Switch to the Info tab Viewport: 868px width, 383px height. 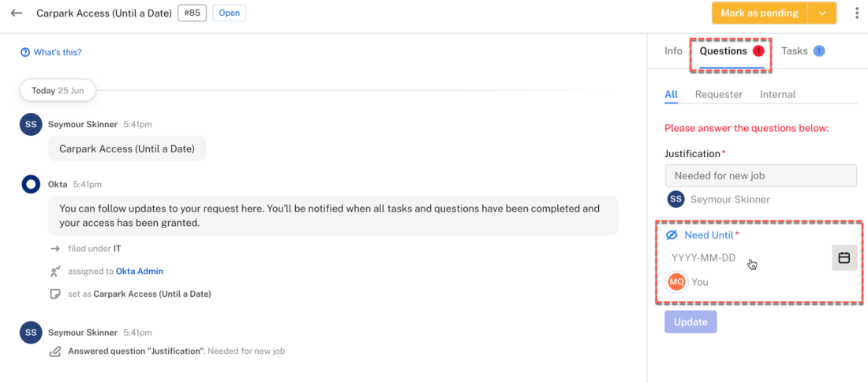[673, 51]
